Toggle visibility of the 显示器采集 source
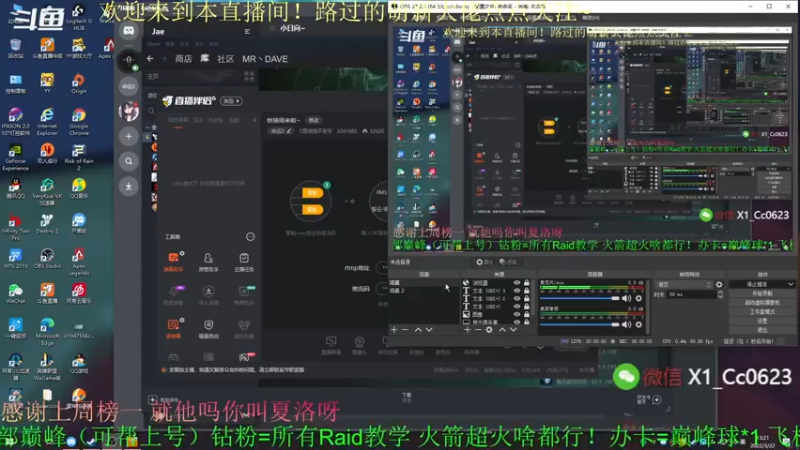This screenshot has height=450, width=800. tap(517, 322)
